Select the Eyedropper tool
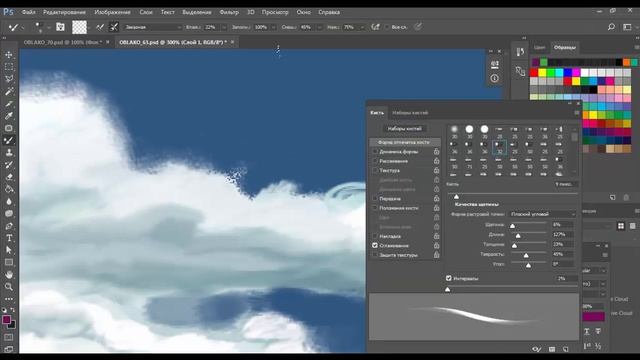 click(9, 116)
